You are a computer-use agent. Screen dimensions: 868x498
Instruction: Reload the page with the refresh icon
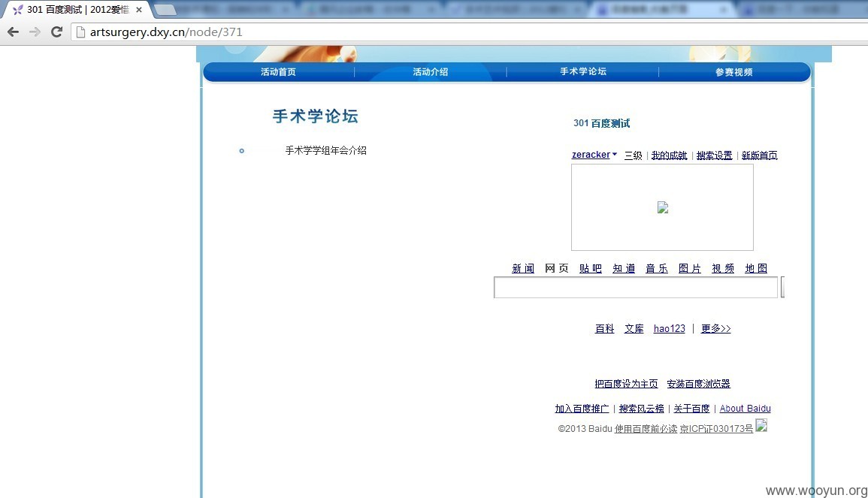[x=56, y=32]
